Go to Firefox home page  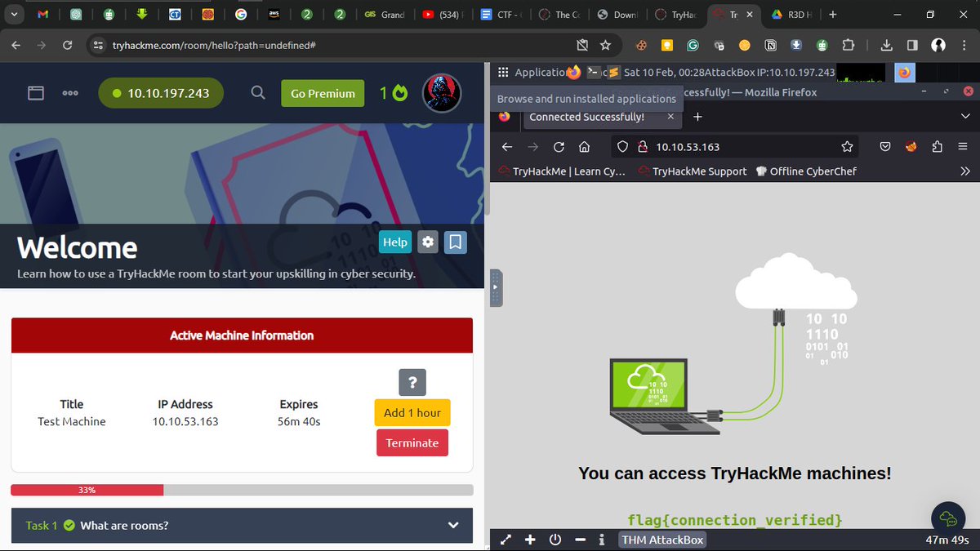pos(584,147)
